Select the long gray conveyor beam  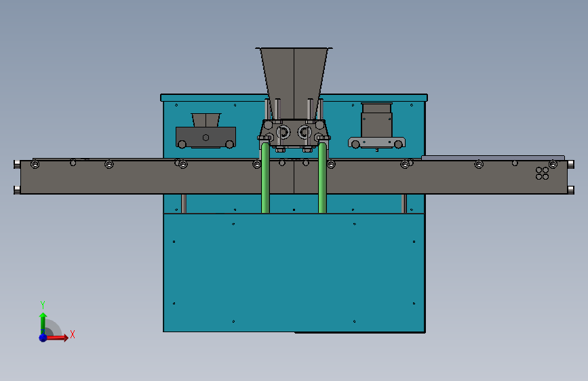pos(294,177)
